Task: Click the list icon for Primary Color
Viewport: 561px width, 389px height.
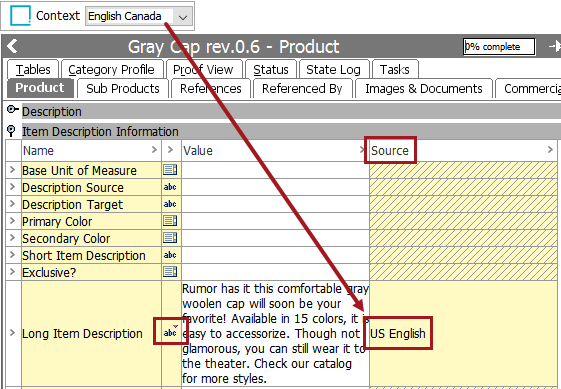Action: point(170,221)
